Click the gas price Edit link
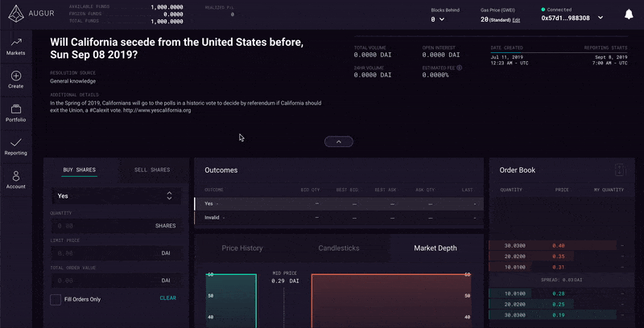Screen dimensions: 644x328 516,19
